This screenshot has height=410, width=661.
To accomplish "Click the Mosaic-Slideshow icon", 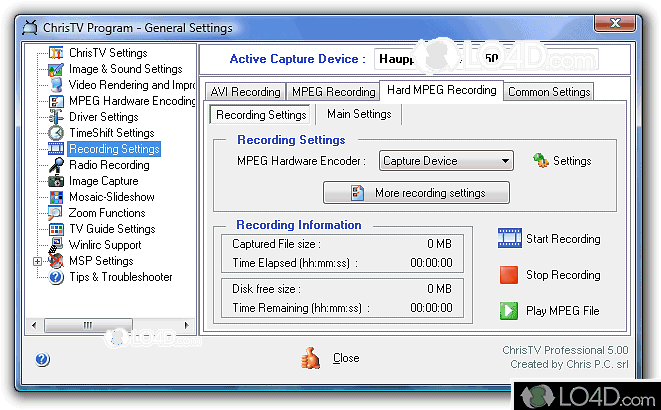I will tap(56, 197).
